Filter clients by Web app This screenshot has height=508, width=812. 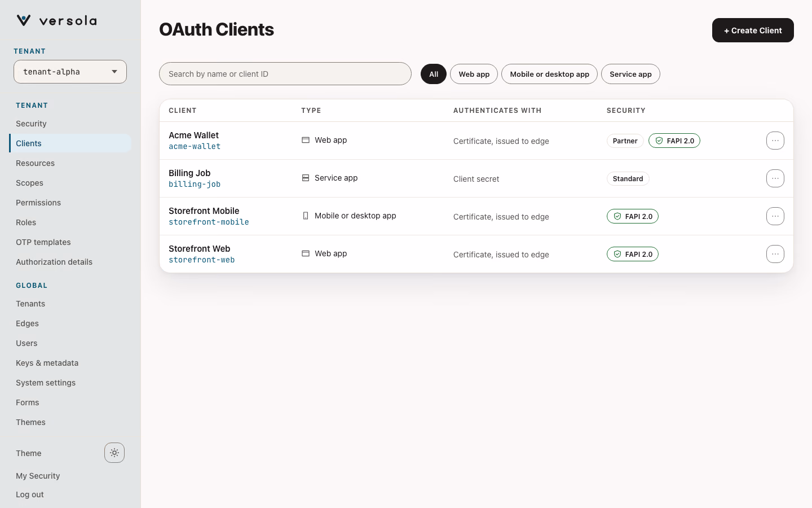pyautogui.click(x=474, y=74)
